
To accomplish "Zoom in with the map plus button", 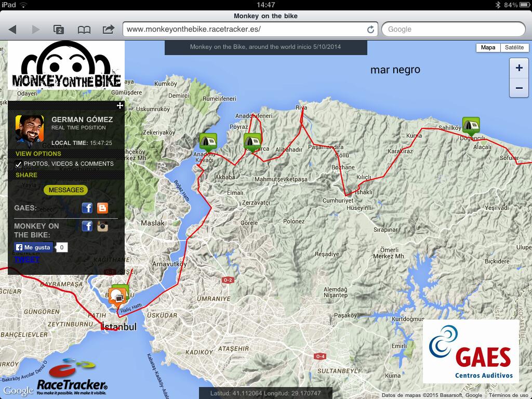I will click(x=519, y=68).
